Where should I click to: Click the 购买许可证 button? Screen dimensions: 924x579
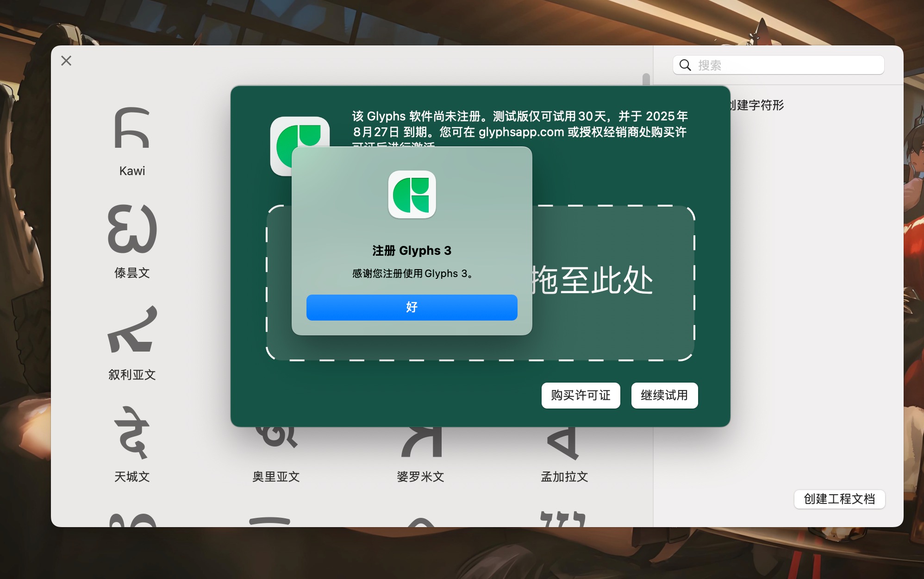[581, 395]
